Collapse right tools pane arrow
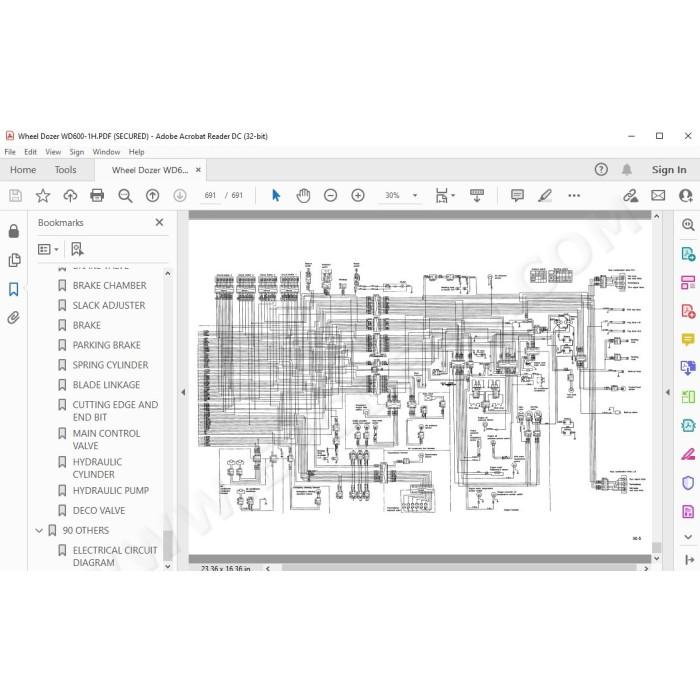 pyautogui.click(x=668, y=392)
